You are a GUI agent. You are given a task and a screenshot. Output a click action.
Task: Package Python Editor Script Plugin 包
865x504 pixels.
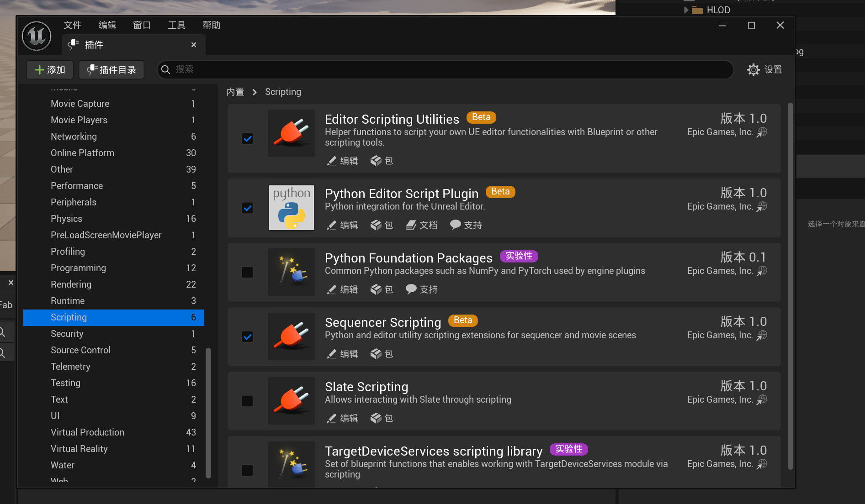382,225
